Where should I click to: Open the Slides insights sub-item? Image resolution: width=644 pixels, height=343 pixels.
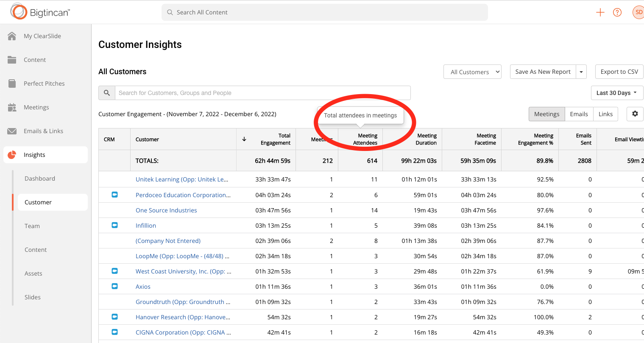pyautogui.click(x=33, y=297)
